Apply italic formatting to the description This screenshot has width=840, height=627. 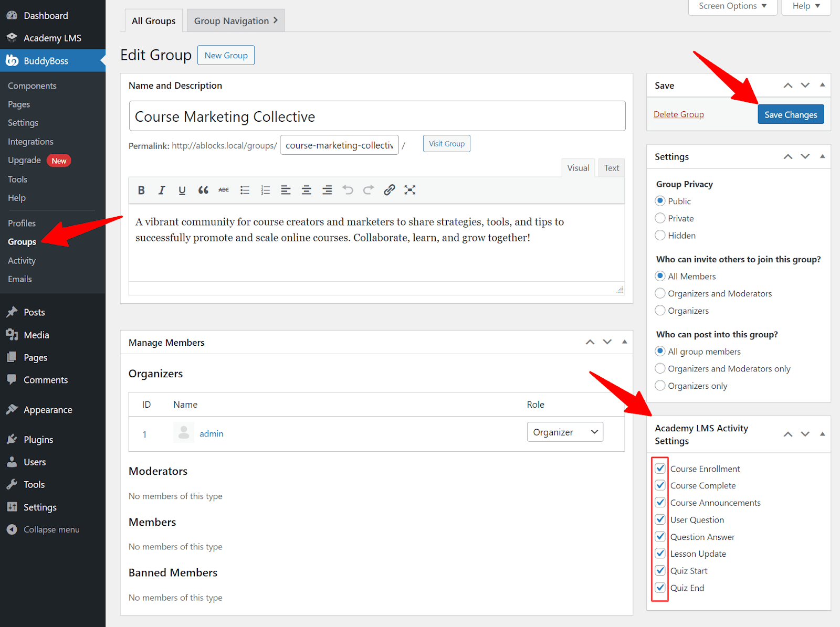point(161,190)
